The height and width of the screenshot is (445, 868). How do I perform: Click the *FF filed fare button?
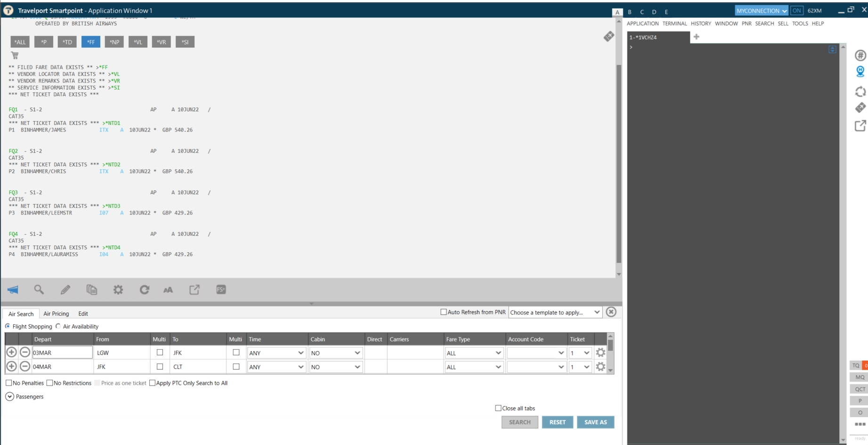click(90, 42)
